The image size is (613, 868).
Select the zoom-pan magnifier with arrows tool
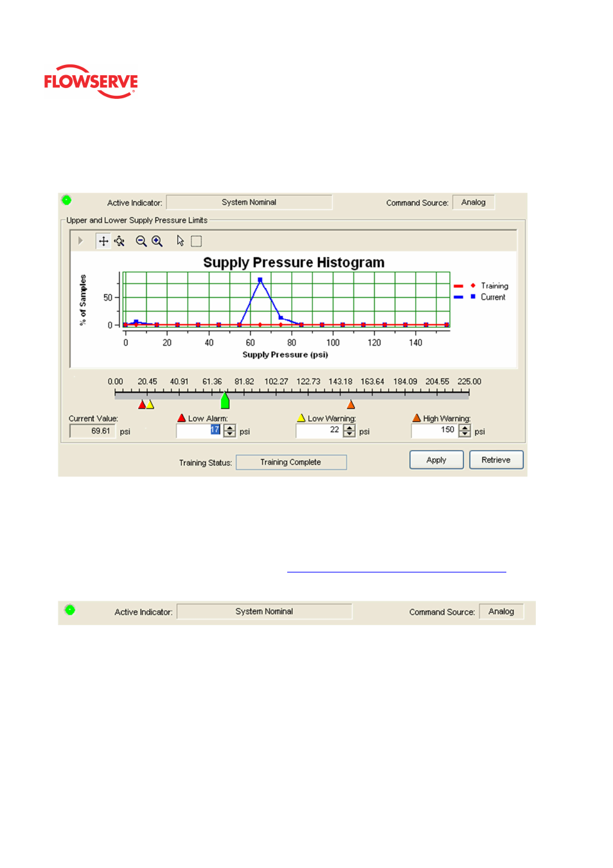point(120,242)
